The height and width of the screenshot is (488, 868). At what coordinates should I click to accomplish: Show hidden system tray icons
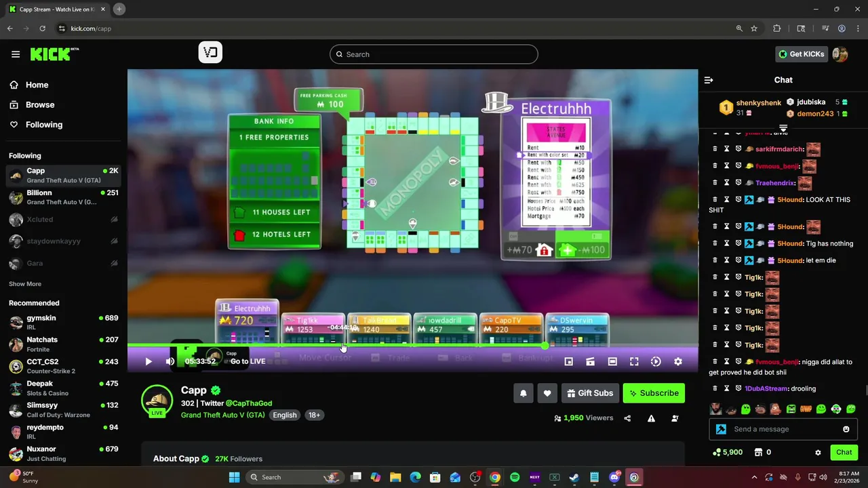(x=754, y=477)
